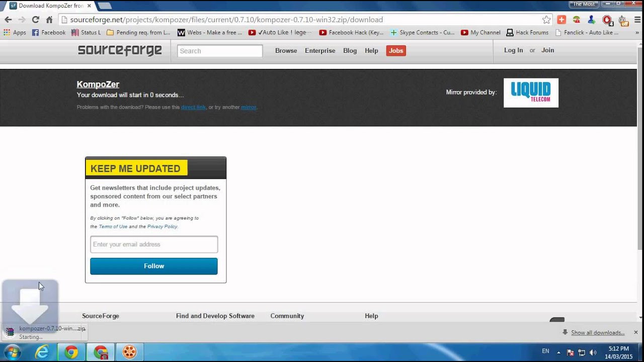Click the browser forward arrow
The height and width of the screenshot is (362, 644).
pos(22,20)
